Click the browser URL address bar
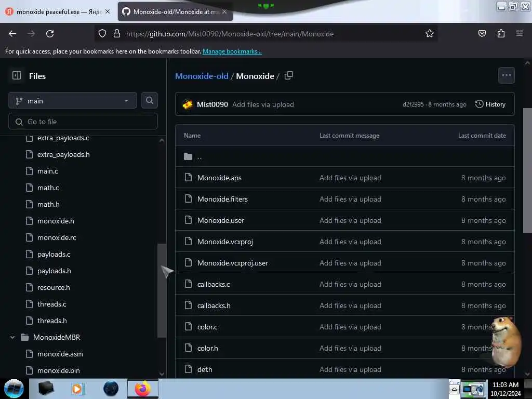The image size is (532, 399). [x=265, y=34]
